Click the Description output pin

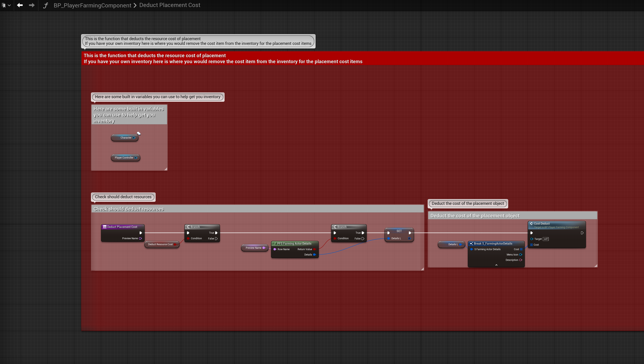521,260
